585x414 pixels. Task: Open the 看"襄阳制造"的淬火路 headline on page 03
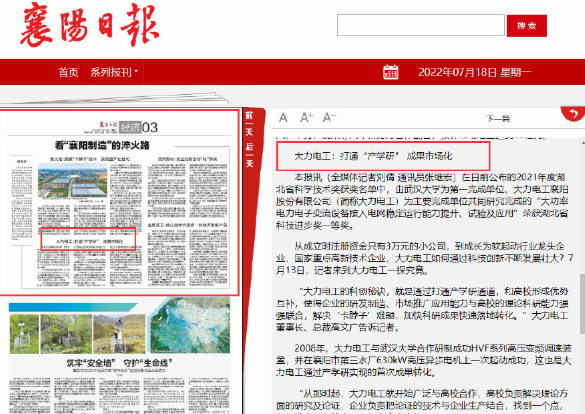pyautogui.click(x=102, y=145)
